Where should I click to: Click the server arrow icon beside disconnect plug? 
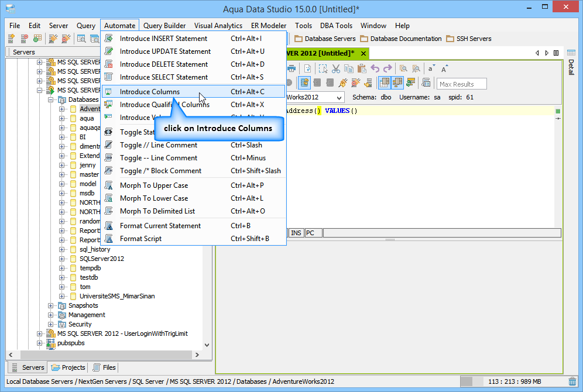pyautogui.click(x=368, y=83)
